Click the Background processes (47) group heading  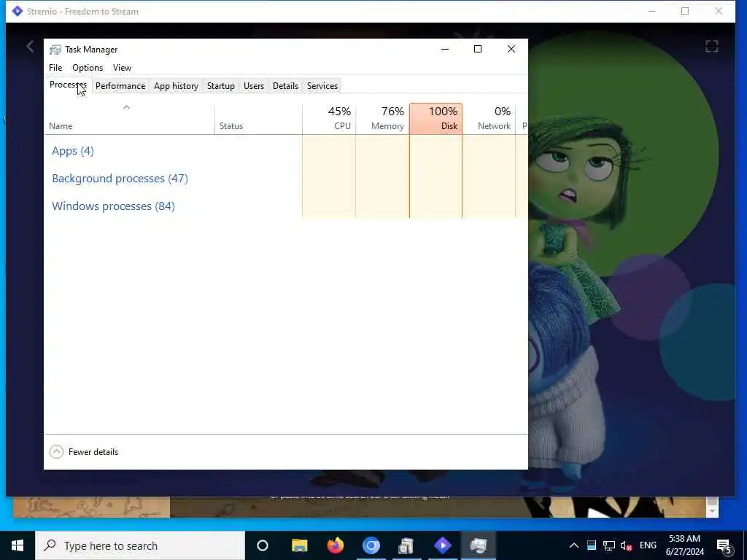click(120, 179)
